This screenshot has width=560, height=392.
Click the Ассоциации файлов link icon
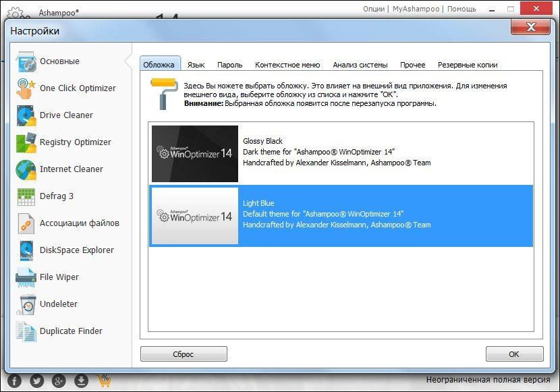click(x=26, y=223)
